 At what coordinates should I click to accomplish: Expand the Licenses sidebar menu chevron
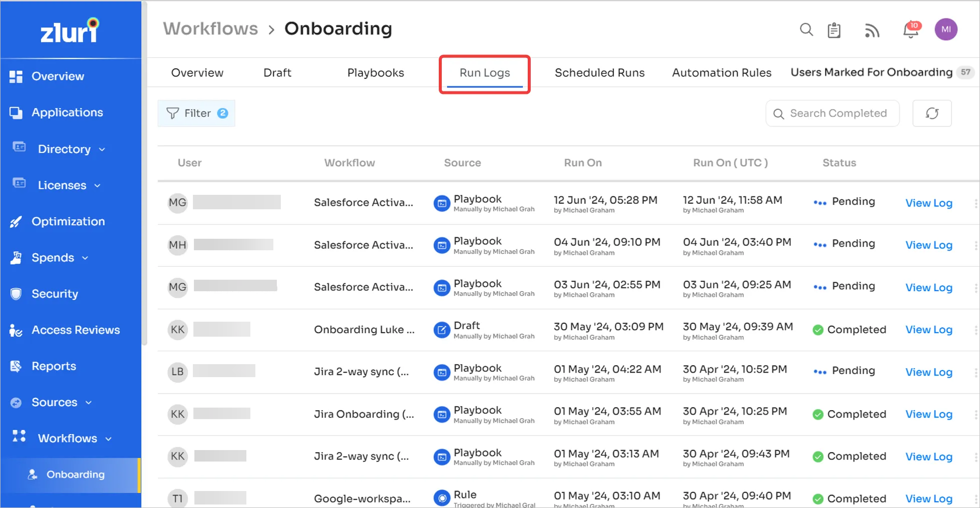pyautogui.click(x=97, y=186)
